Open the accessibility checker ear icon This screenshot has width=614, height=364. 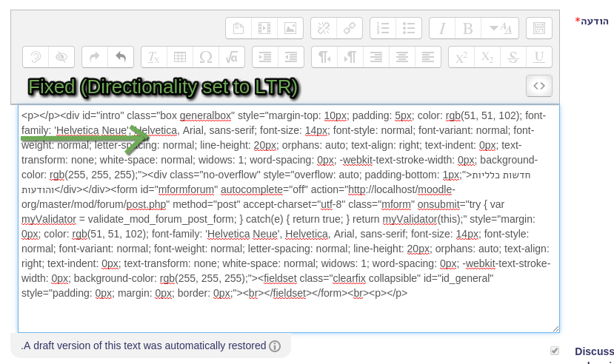click(36, 57)
